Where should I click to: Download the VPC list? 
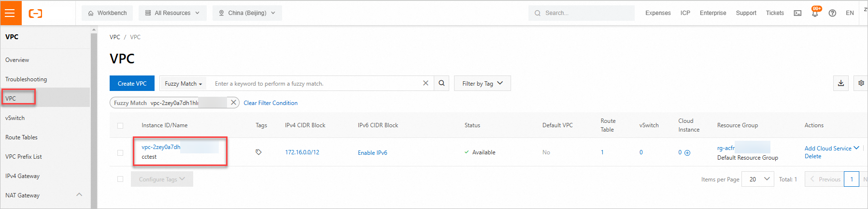(841, 83)
